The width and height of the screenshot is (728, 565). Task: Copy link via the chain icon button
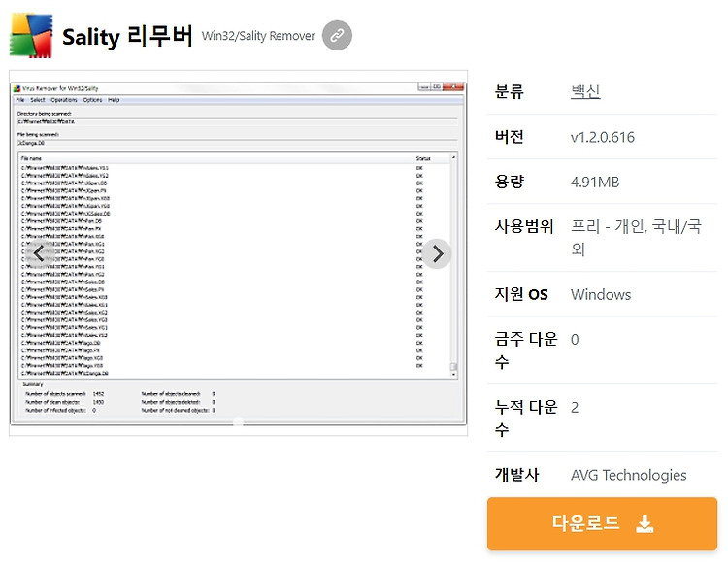point(337,35)
